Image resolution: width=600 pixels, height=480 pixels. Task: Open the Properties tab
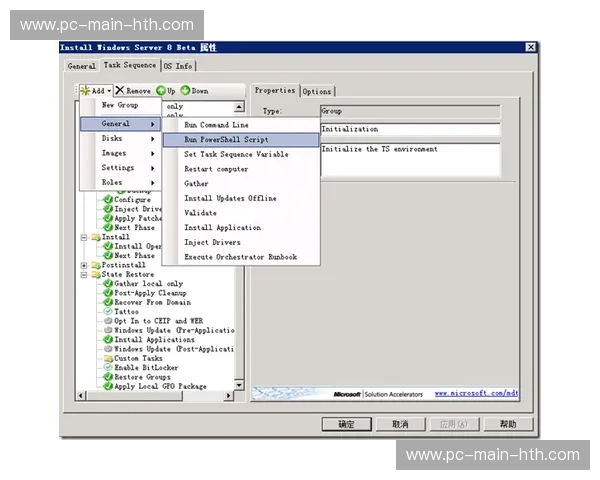click(275, 90)
